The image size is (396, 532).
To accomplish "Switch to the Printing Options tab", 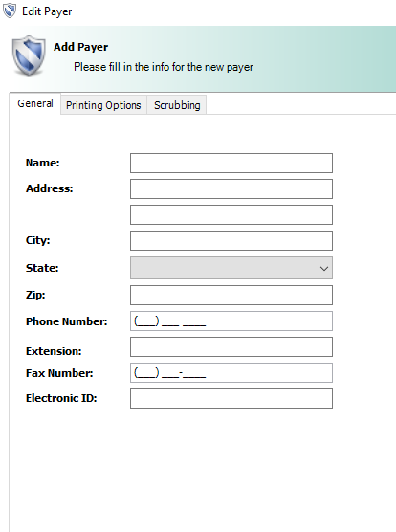I will (103, 105).
